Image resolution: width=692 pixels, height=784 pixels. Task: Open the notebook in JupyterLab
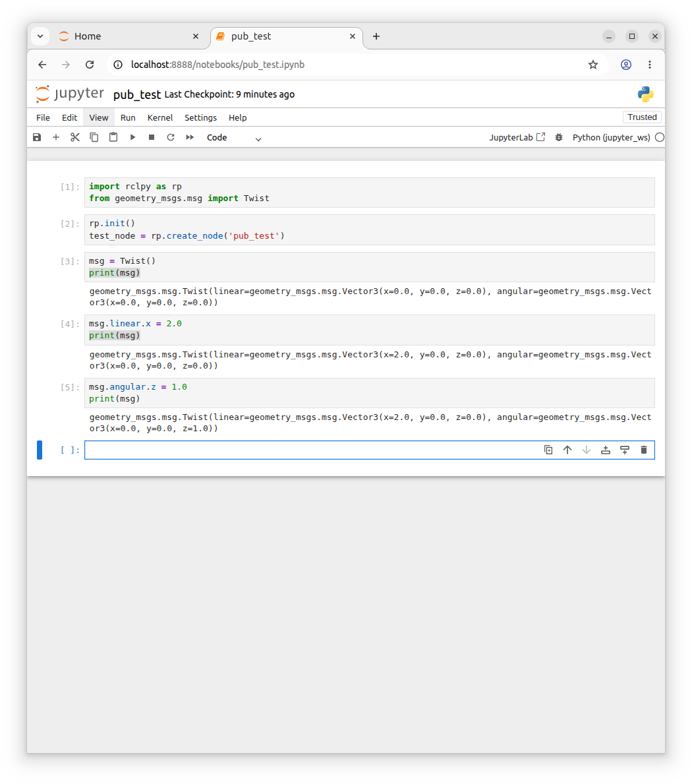pyautogui.click(x=517, y=137)
